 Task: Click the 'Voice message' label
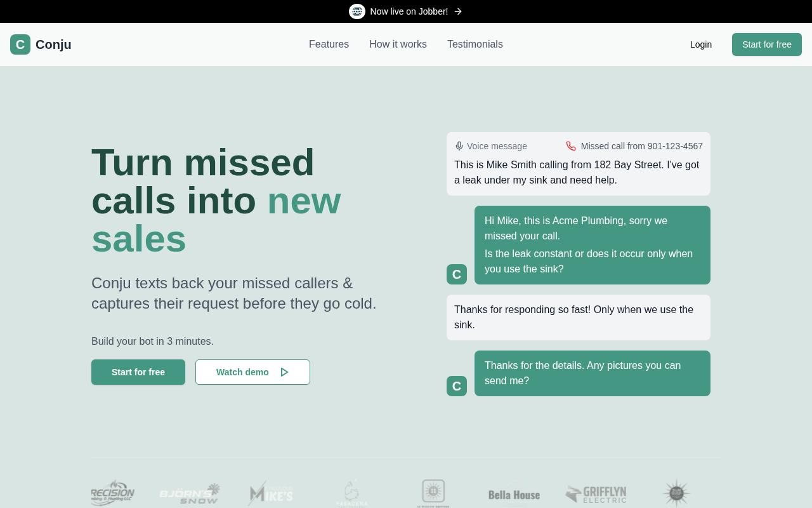tap(497, 146)
